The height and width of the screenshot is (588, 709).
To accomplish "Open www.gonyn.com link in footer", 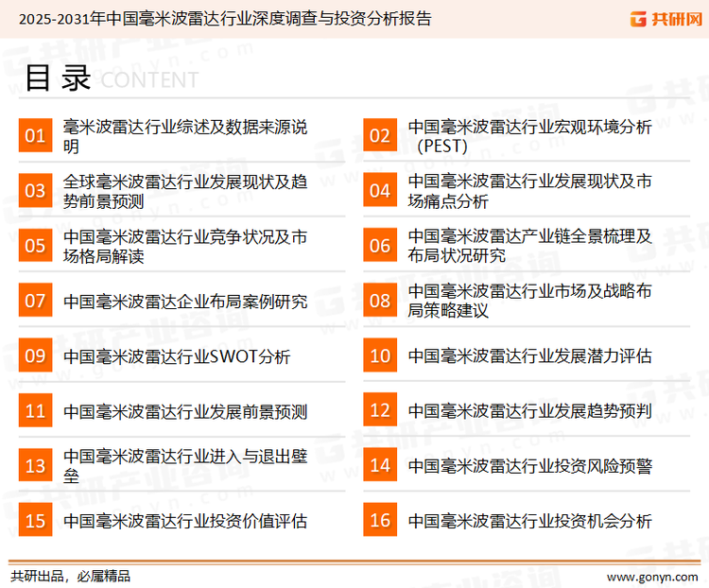I will [652, 578].
